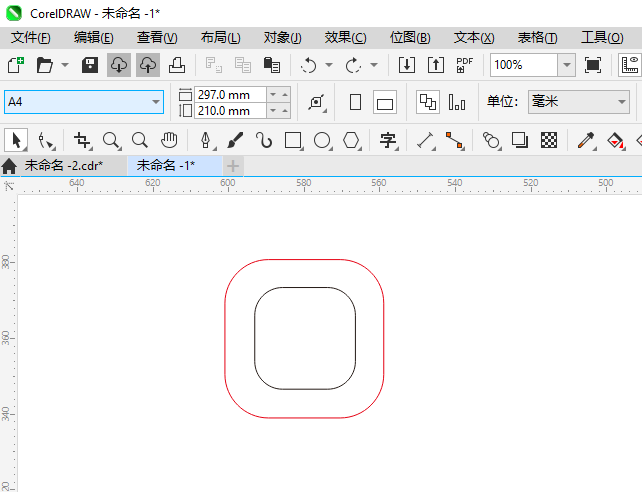Click the Home welcome screen icon
Screen dimensions: 642x492
(x=9, y=166)
